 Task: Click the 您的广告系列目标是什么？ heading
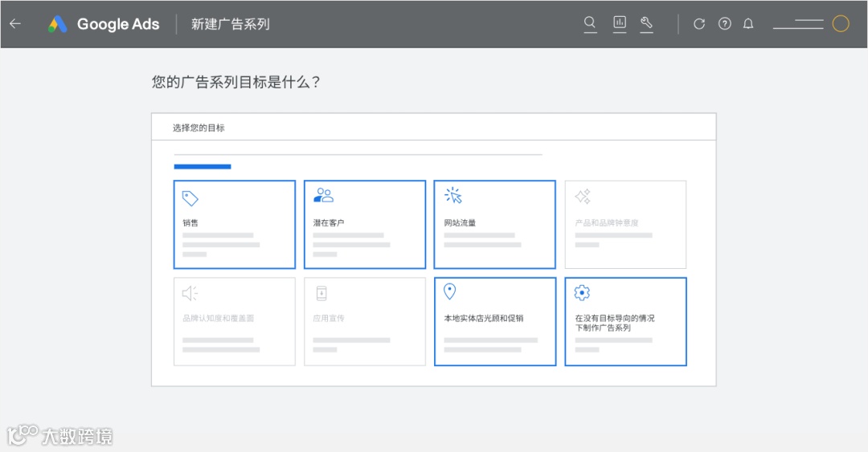click(235, 82)
